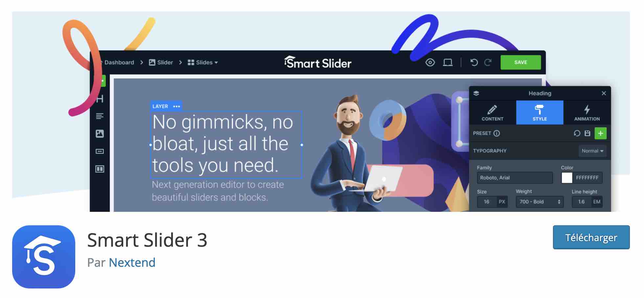Switch to the Animation tab
The height and width of the screenshot is (298, 644).
[587, 113]
